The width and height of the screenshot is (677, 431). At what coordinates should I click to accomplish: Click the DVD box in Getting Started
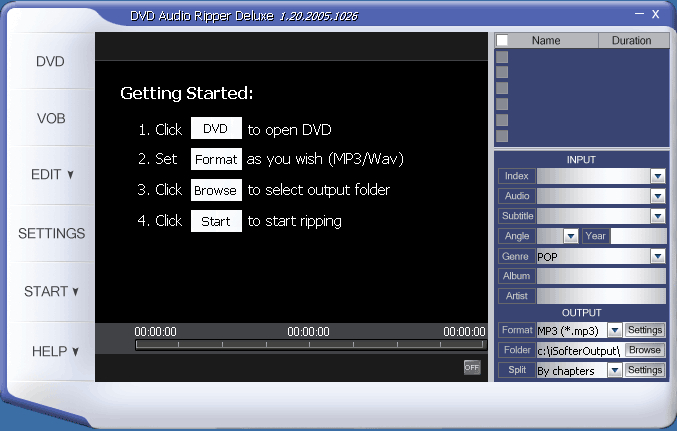coord(216,128)
